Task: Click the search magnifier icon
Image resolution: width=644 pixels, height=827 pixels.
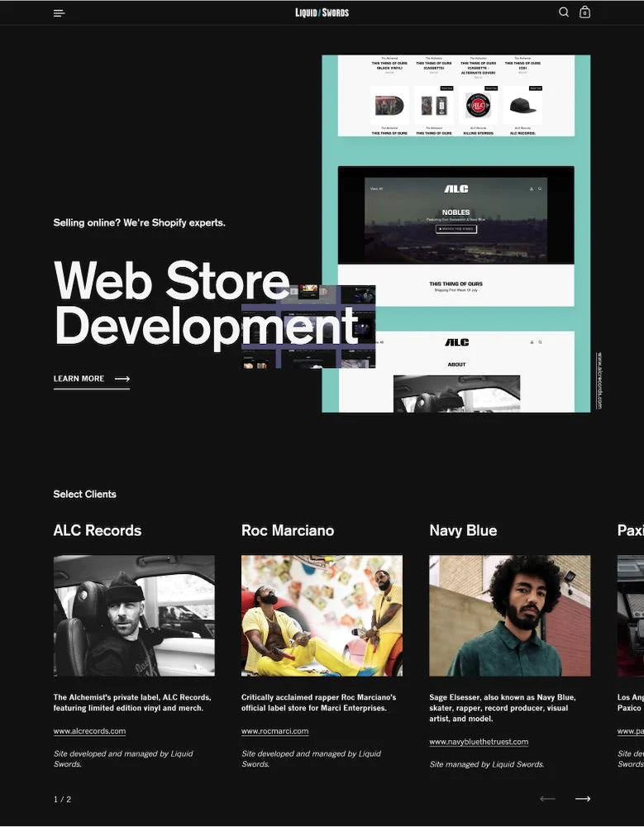Action: [564, 12]
